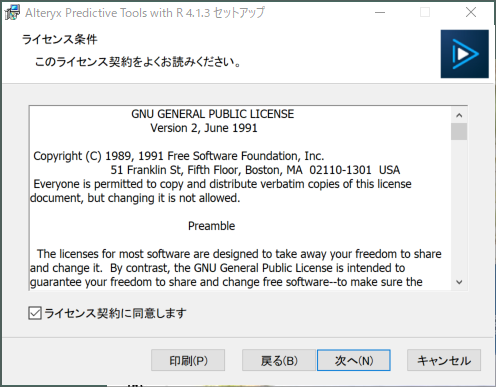The height and width of the screenshot is (387, 496).
Task: Click the Alteryx logo in the header
Action: (465, 54)
